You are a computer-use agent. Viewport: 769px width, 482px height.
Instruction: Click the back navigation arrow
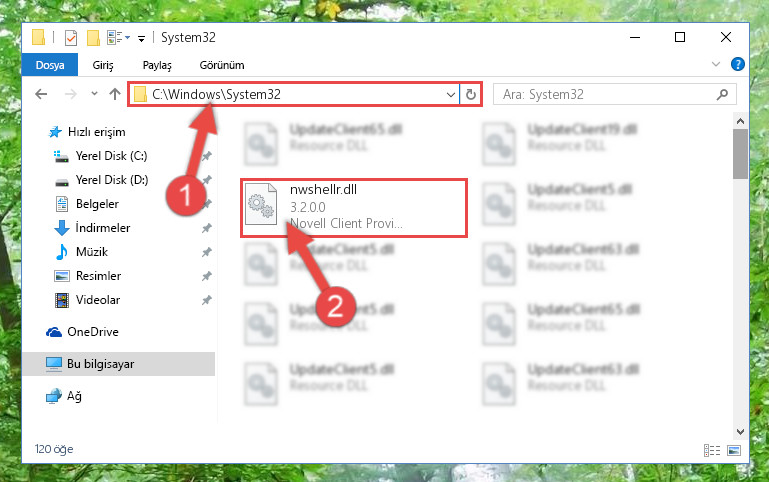point(41,94)
